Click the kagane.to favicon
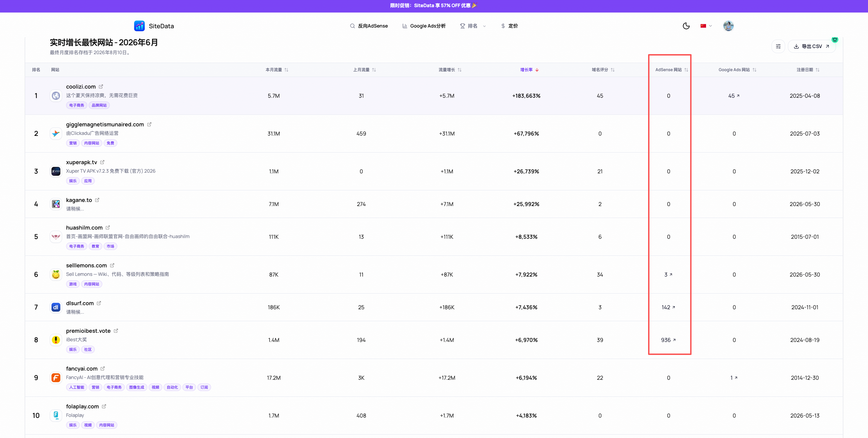868x438 pixels. point(56,204)
